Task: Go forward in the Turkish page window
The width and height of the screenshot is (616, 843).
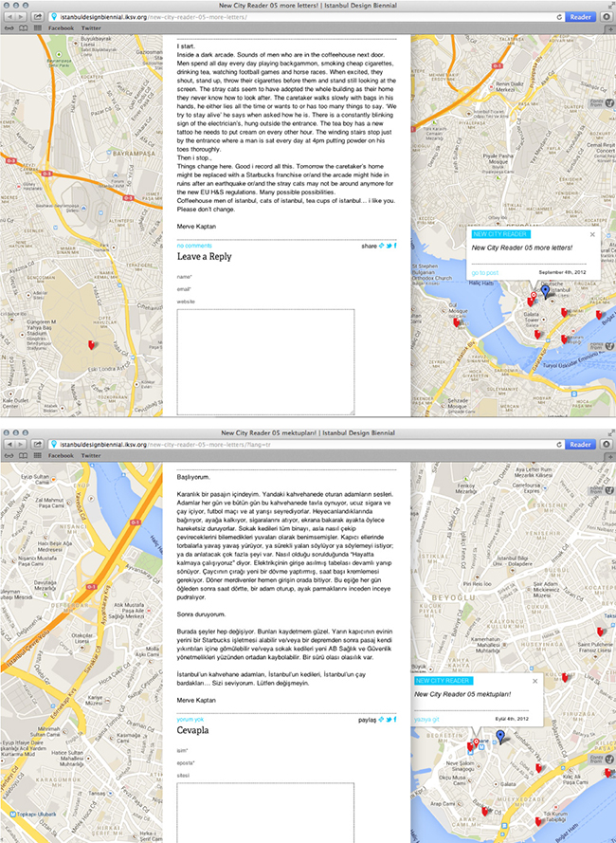Action: [x=21, y=444]
